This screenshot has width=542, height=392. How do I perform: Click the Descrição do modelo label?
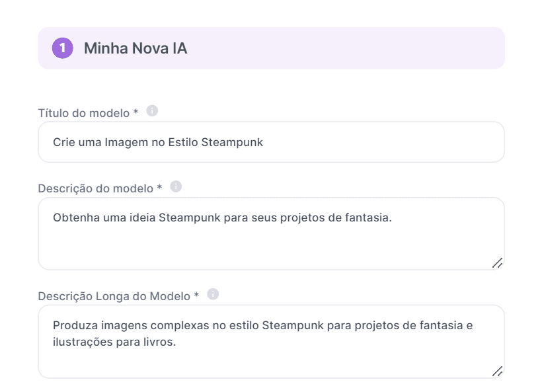coord(100,188)
